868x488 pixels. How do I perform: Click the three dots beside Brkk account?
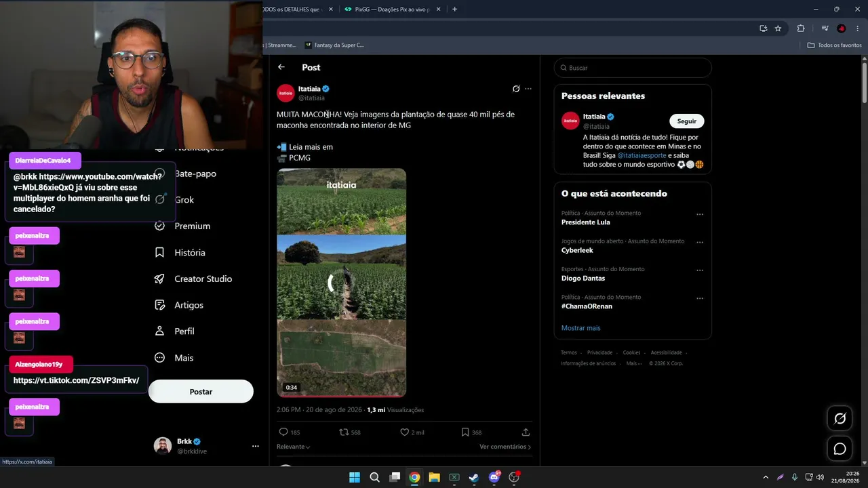[256, 446]
